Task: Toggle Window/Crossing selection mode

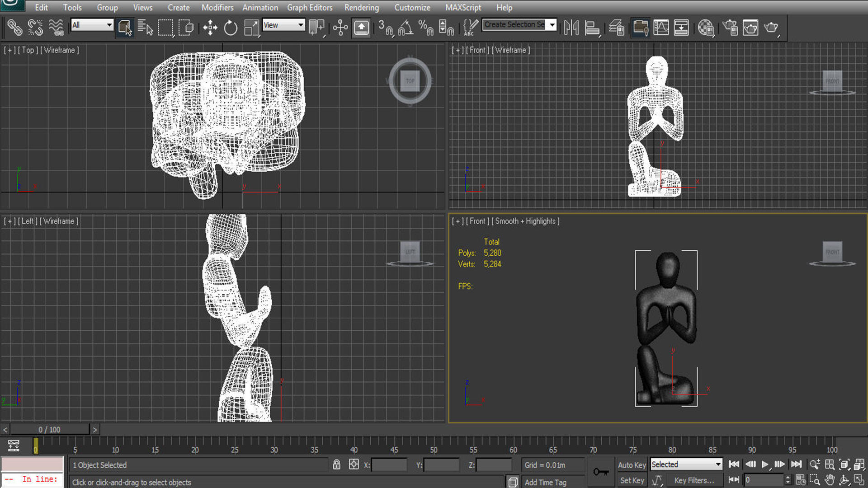Action: click(x=186, y=28)
